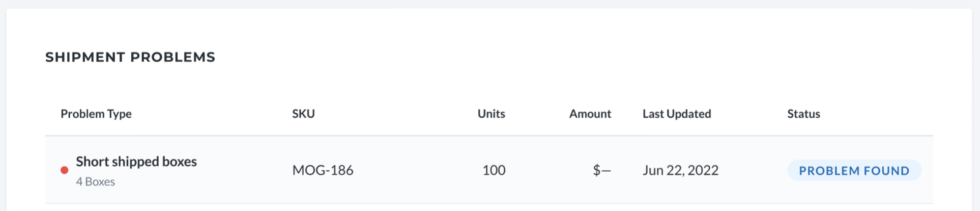980x211 pixels.
Task: Open the Short shipped boxes problem
Action: point(136,162)
